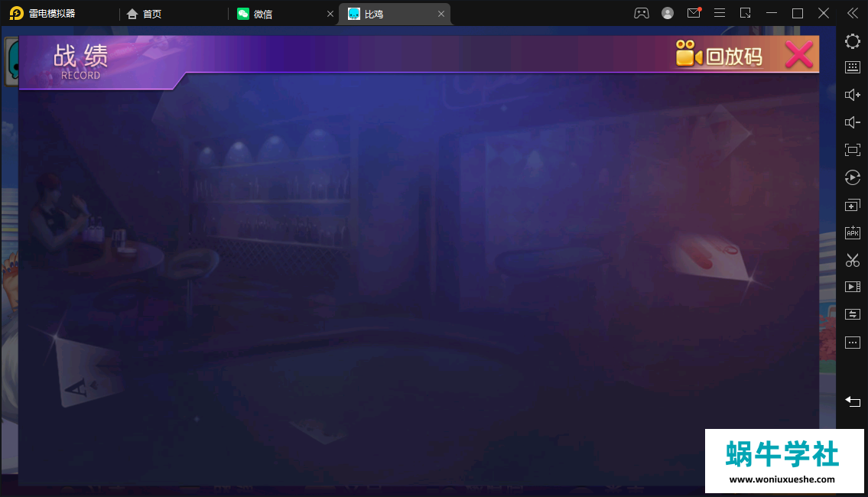This screenshot has width=868, height=497.
Task: Click the user account avatar
Action: [x=667, y=12]
